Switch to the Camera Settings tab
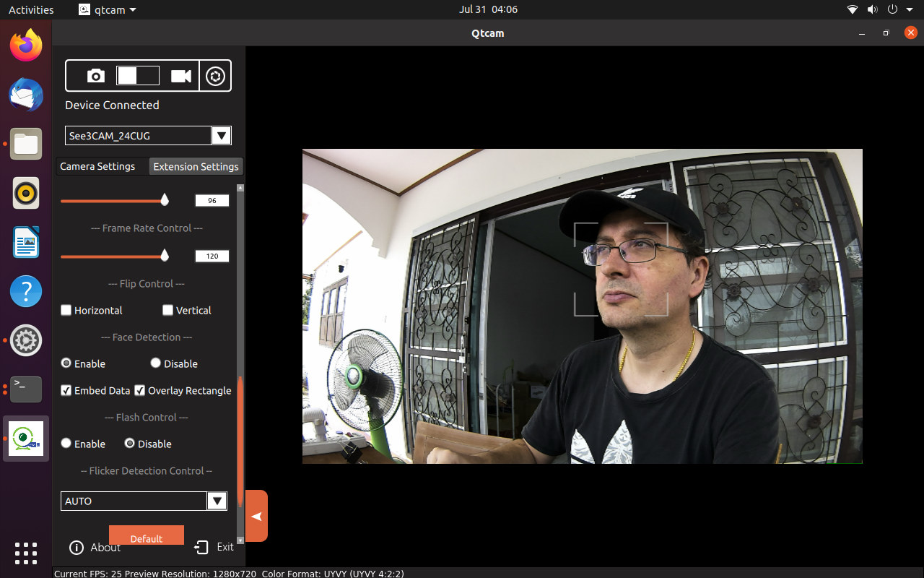Viewport: 924px width, 578px height. 97,166
